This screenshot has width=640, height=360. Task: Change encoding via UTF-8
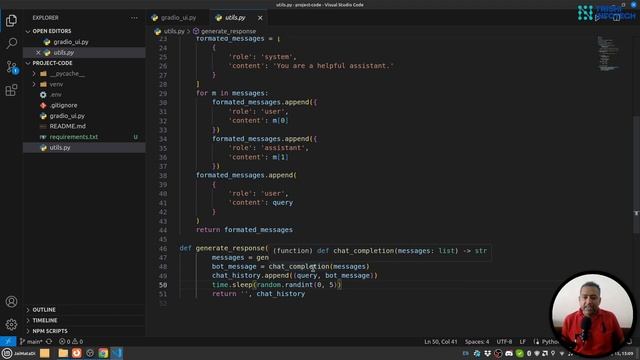pyautogui.click(x=504, y=342)
